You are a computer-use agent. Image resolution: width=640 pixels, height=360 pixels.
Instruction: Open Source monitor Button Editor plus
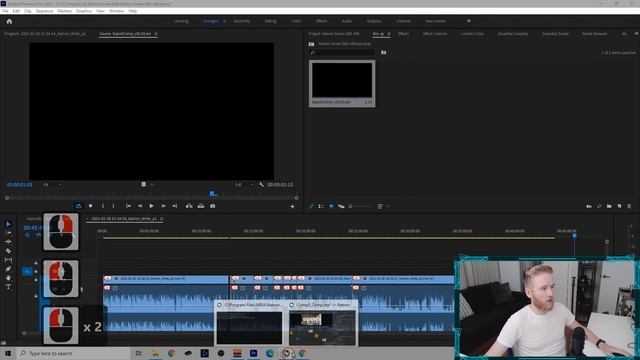click(292, 207)
